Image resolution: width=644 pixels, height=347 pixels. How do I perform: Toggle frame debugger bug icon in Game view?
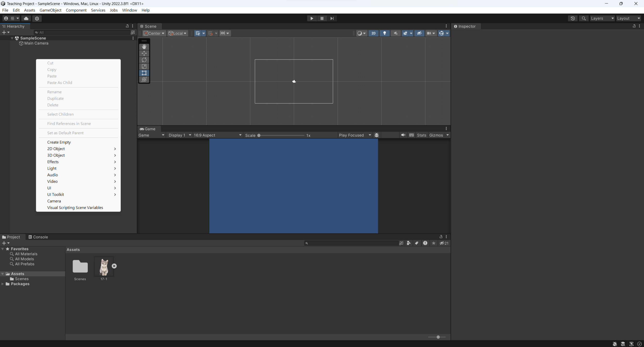pyautogui.click(x=376, y=135)
